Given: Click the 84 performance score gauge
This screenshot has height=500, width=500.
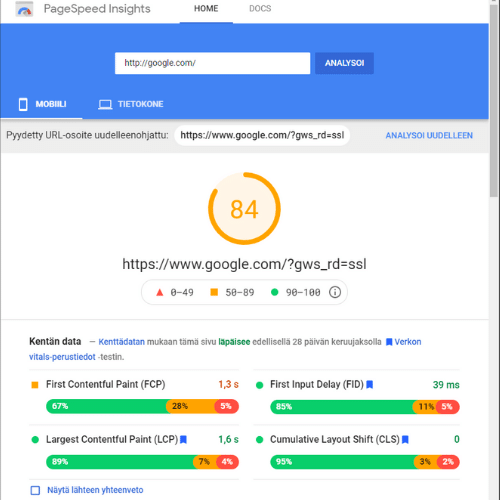Looking at the screenshot, I should (244, 209).
